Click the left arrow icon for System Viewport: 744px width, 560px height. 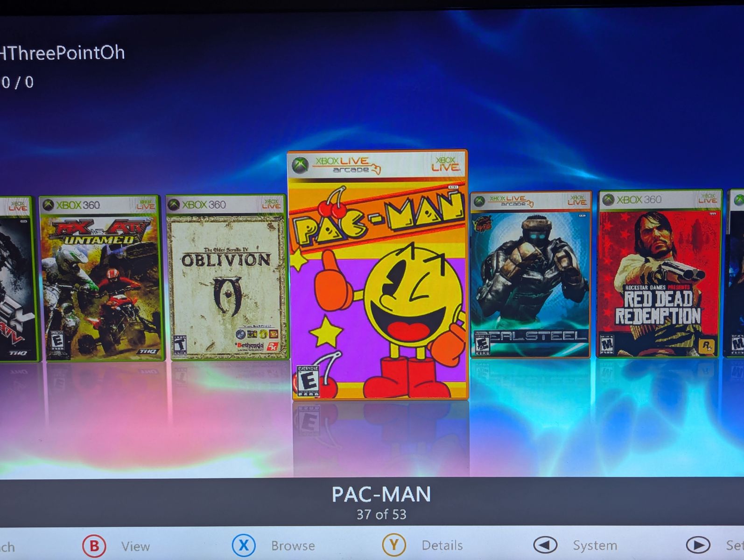(545, 545)
